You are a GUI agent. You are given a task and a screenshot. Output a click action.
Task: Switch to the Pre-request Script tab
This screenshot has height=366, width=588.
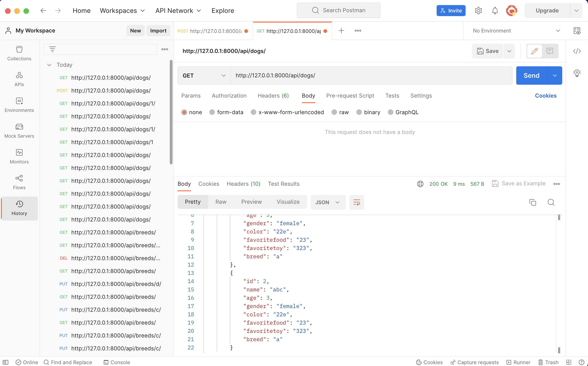350,96
